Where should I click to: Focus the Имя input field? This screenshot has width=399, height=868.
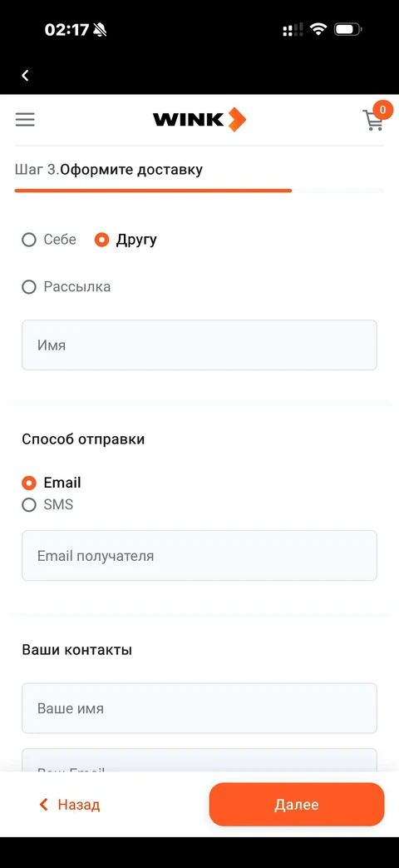pyautogui.click(x=199, y=345)
